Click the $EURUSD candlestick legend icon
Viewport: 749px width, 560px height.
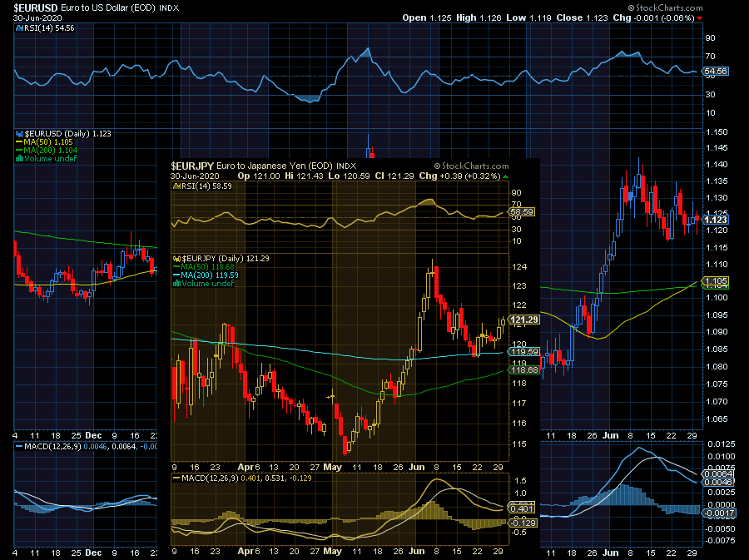[x=19, y=134]
